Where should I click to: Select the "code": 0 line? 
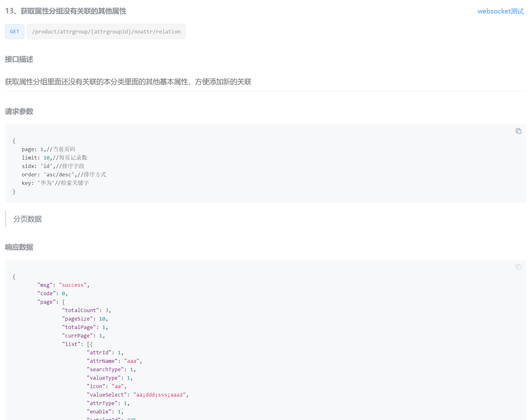[53, 293]
